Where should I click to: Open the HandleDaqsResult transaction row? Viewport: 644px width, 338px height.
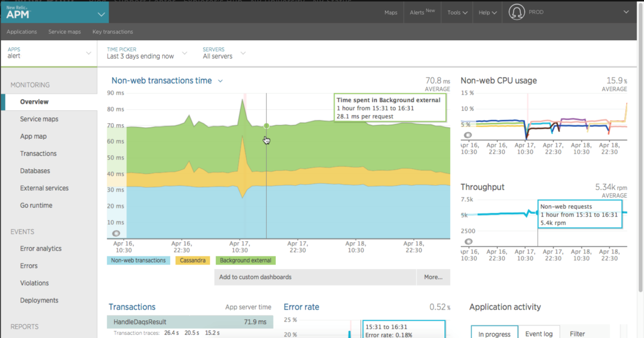click(190, 322)
